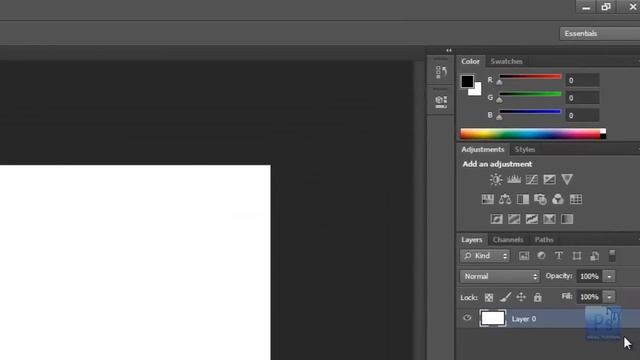Filter layers by pixel layers

[x=524, y=256]
